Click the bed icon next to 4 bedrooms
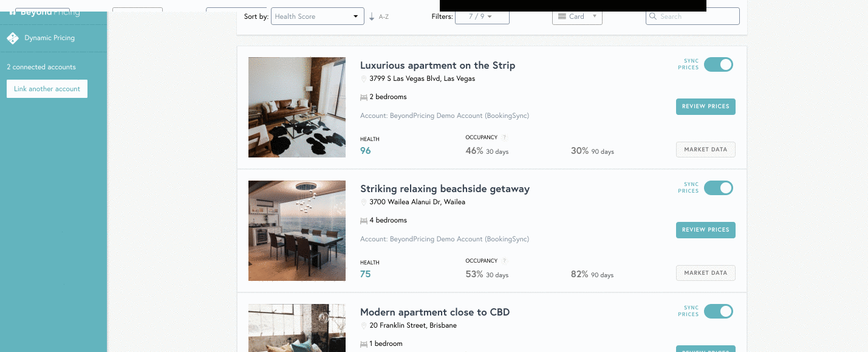Screen dimensions: 868x352 point(364,221)
